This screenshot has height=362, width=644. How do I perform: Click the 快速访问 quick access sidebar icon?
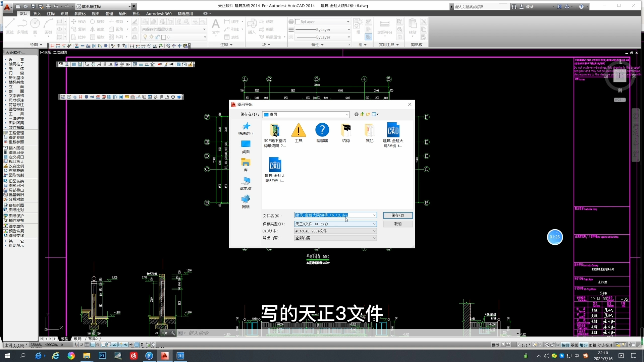point(246,128)
